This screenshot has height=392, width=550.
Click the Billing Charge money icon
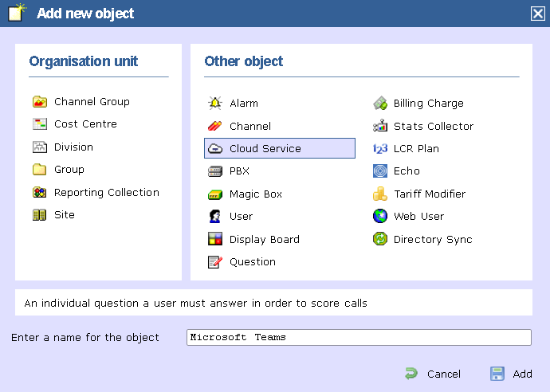coord(380,103)
